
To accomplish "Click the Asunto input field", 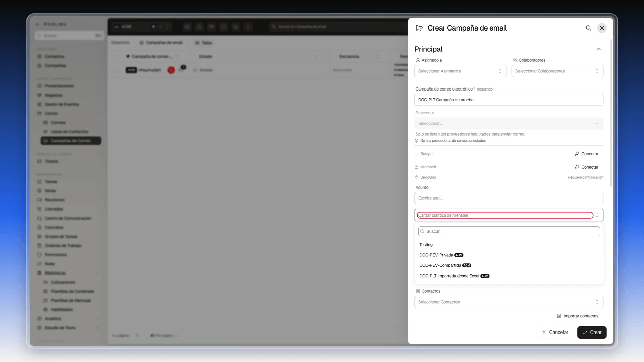I will point(509,198).
